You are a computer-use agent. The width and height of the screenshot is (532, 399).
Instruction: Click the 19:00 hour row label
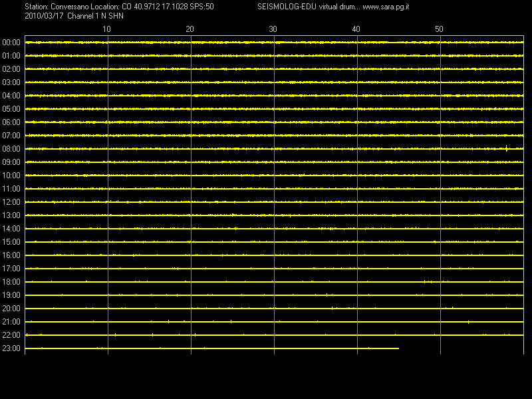pos(11,295)
